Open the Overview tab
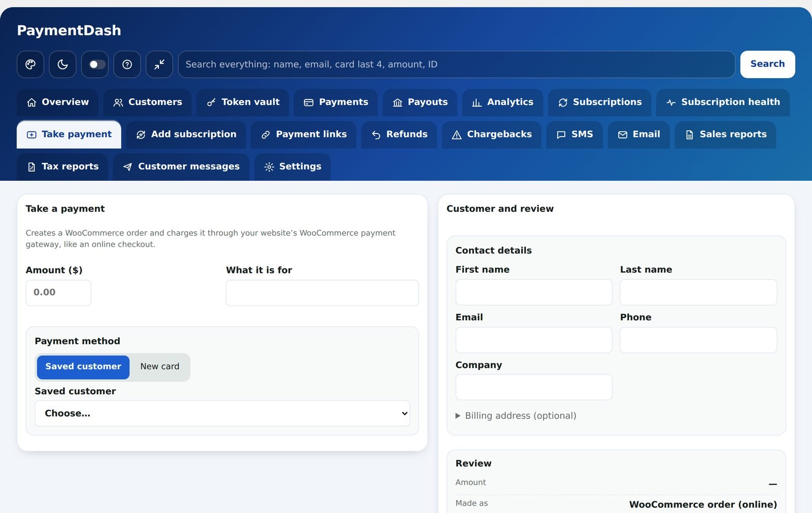 coord(58,102)
